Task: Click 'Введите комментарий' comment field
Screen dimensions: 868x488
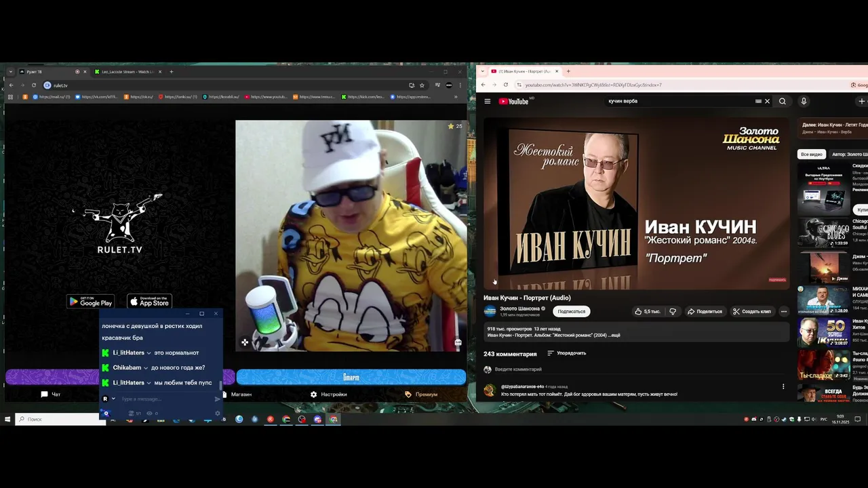Action: 518,369
